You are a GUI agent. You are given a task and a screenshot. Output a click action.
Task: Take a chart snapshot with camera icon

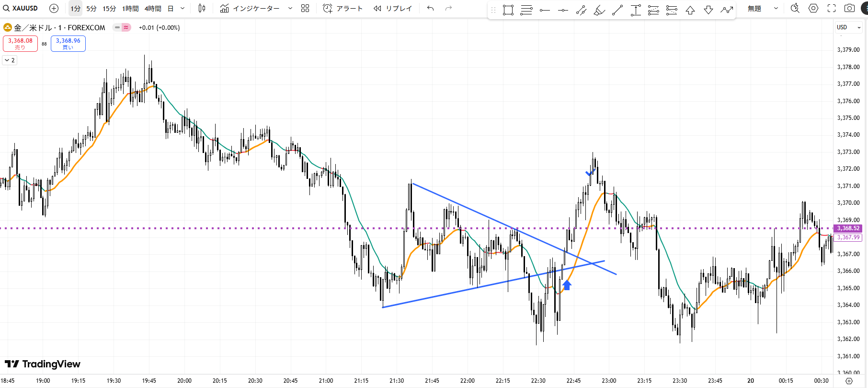point(849,8)
